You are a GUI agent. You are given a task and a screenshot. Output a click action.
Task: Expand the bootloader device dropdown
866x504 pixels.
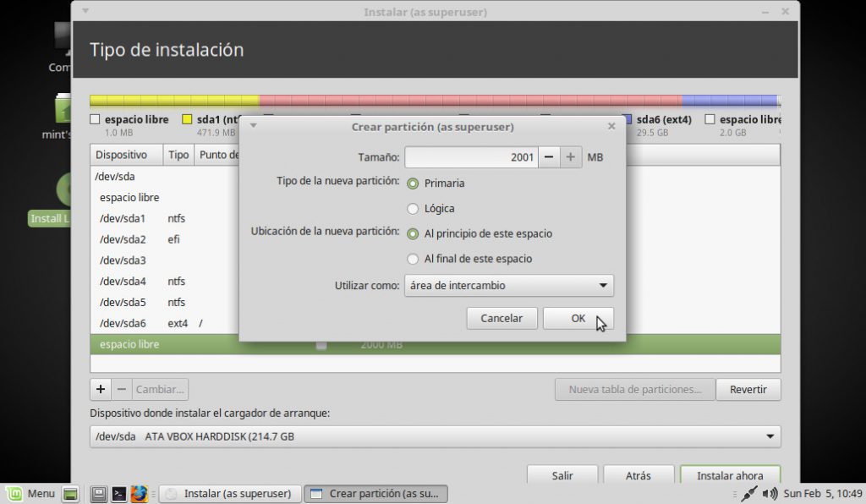[x=435, y=436]
